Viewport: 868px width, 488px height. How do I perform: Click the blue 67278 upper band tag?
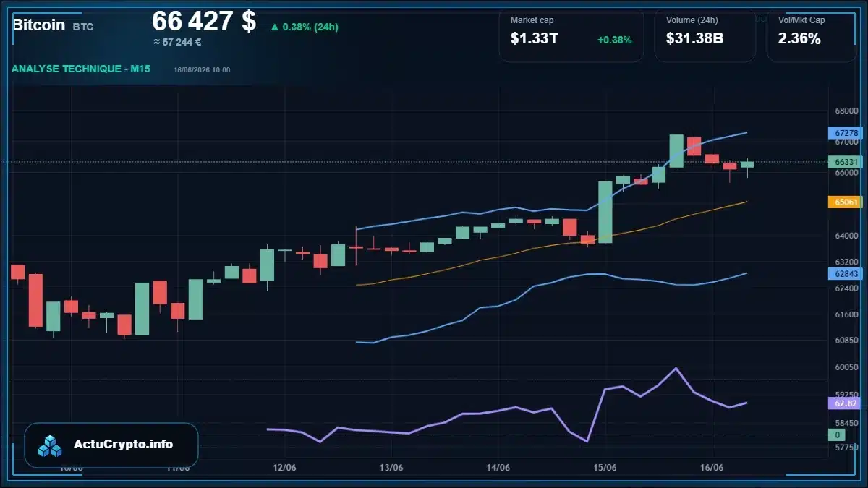tap(846, 133)
